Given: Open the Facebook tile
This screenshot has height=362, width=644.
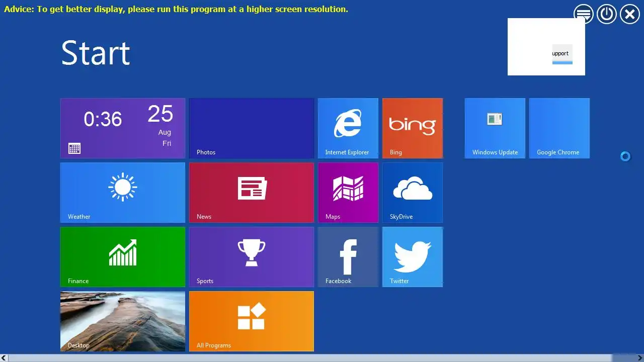Looking at the screenshot, I should pyautogui.click(x=348, y=257).
